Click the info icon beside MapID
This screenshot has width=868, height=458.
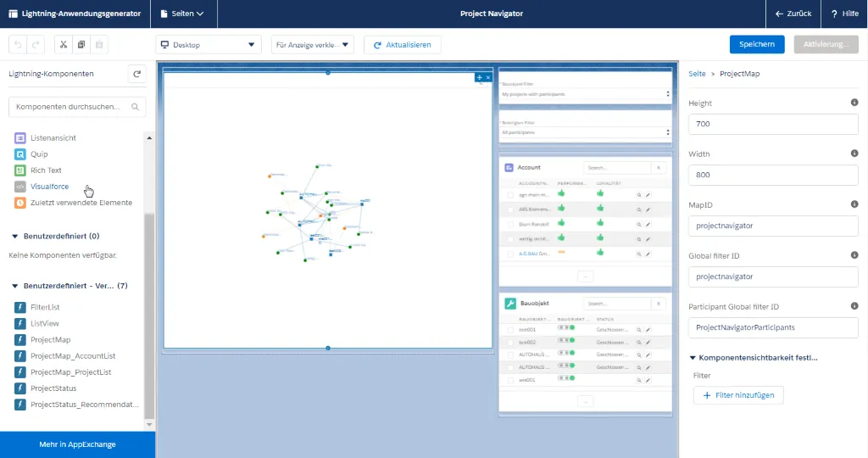(854, 204)
